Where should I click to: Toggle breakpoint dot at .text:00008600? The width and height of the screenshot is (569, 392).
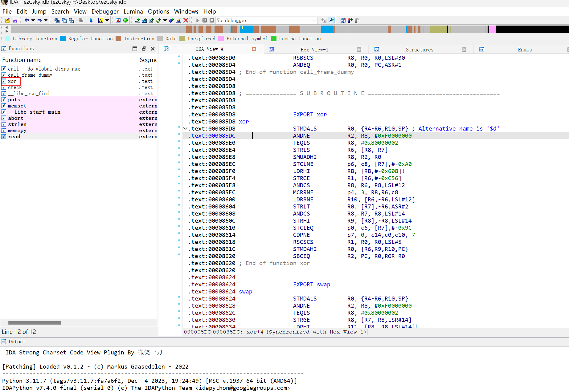click(x=179, y=198)
